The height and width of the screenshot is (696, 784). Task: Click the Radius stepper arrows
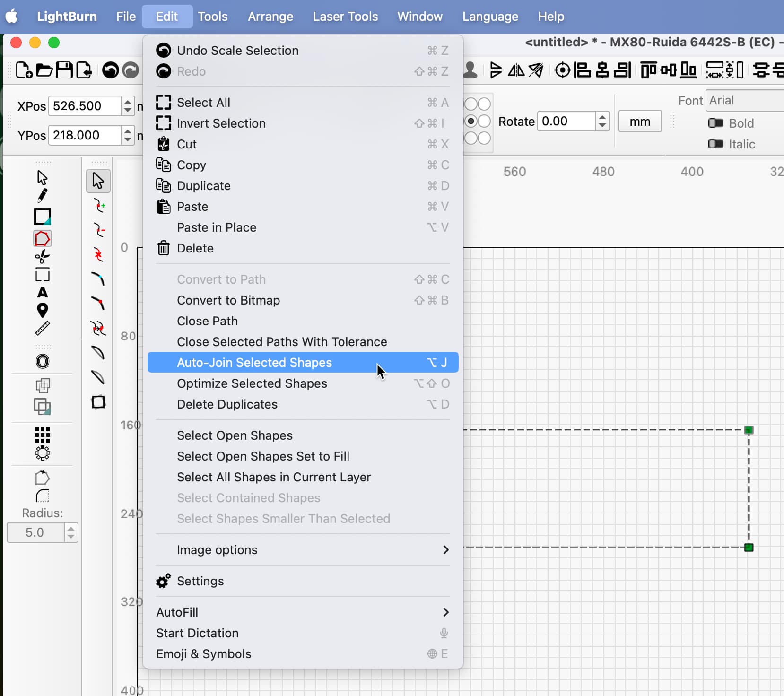point(71,532)
